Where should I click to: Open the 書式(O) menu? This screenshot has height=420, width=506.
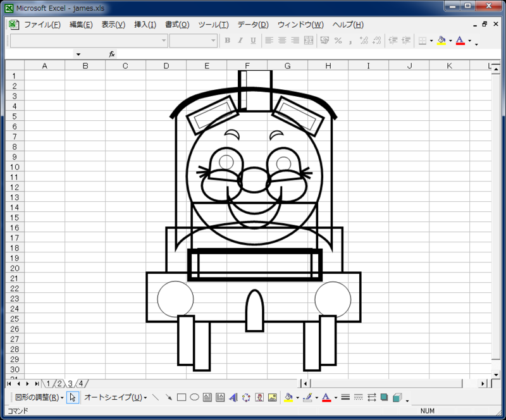click(177, 25)
